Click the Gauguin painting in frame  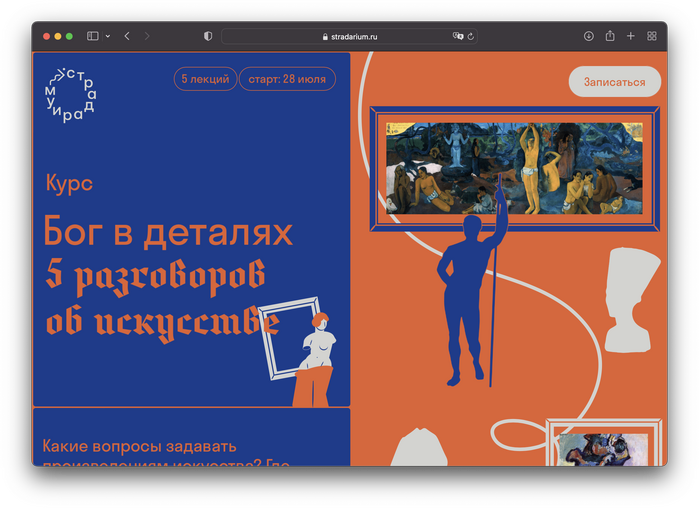514,168
